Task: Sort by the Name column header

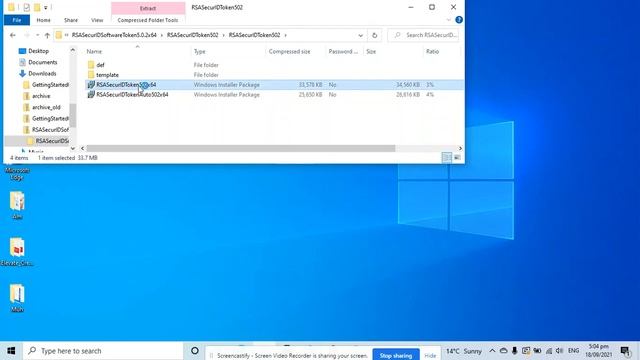Action: pyautogui.click(x=94, y=51)
